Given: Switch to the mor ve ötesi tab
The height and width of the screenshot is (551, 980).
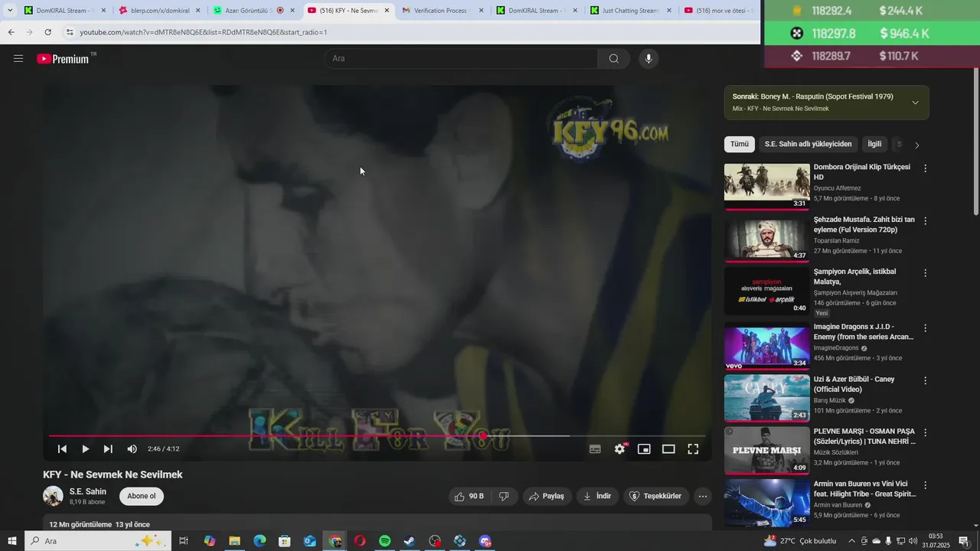Looking at the screenshot, I should pyautogui.click(x=720, y=11).
